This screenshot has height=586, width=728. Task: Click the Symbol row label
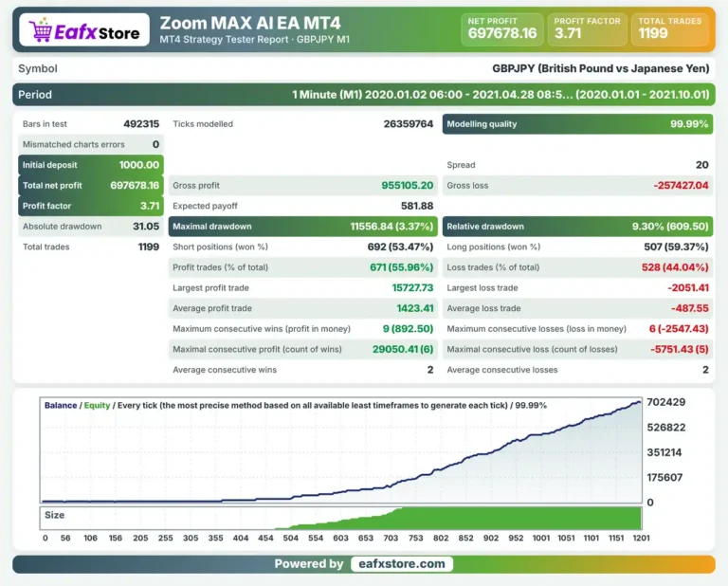(38, 68)
